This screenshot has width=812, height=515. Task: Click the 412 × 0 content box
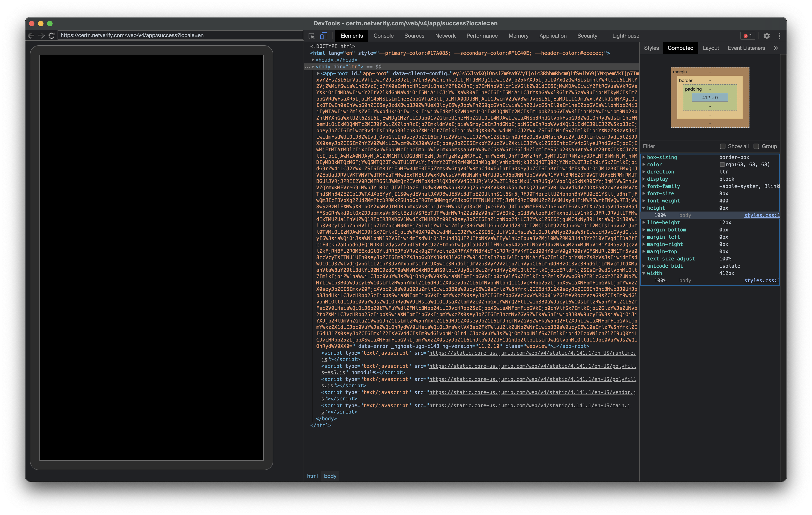[710, 98]
